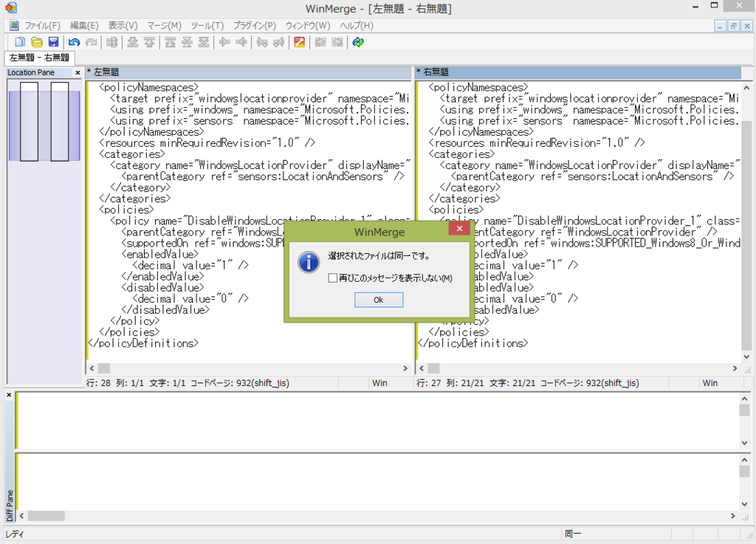The image size is (756, 544).
Task: Click right pane horizontal scrollbar right arrow
Action: pos(735,368)
